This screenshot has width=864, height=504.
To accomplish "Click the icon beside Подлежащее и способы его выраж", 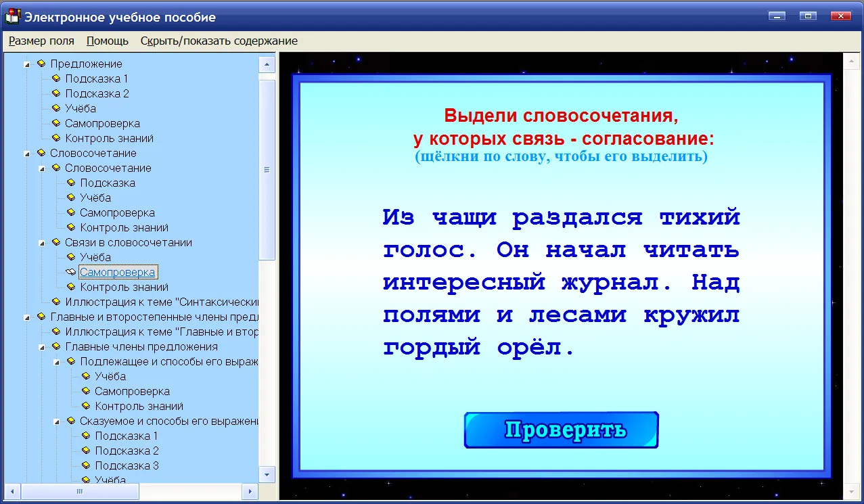I will (x=72, y=361).
